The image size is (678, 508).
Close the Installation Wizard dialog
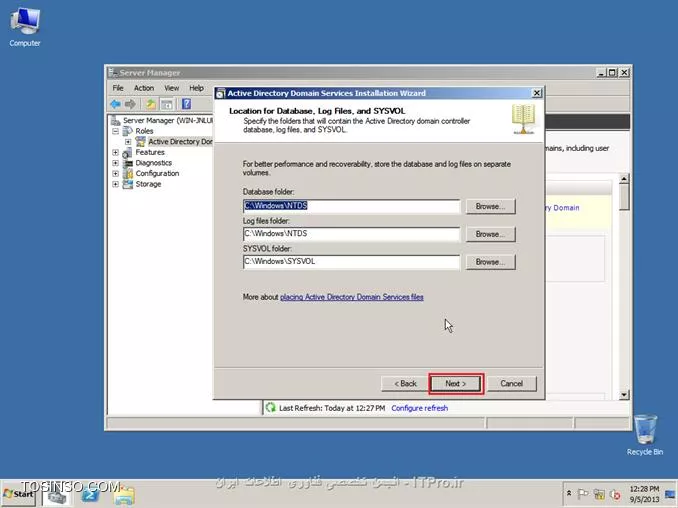(x=536, y=93)
